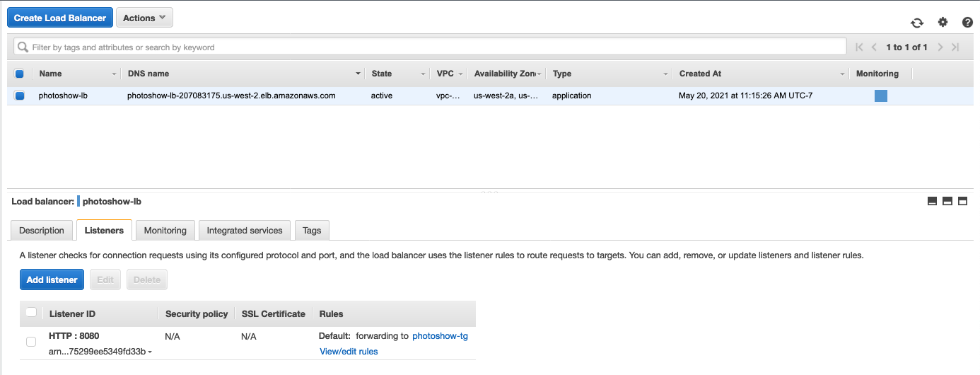Screen dimensions: 980x375
Task: Click the monitoring icon for photoshow-lb
Action: point(880,96)
